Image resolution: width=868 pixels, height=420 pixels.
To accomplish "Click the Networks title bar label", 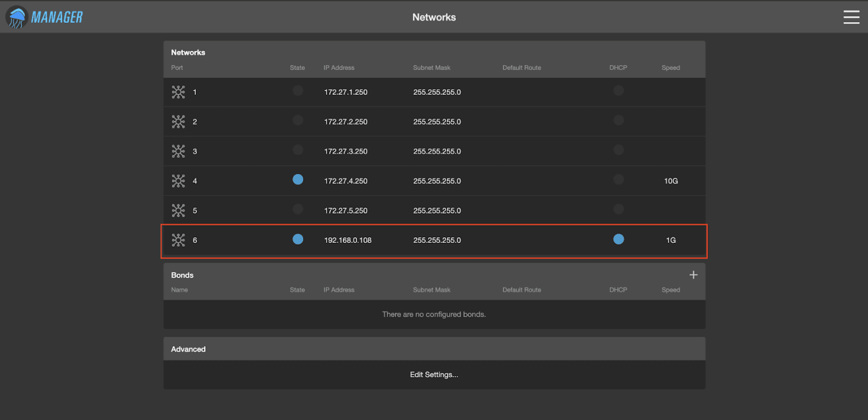I will 434,17.
